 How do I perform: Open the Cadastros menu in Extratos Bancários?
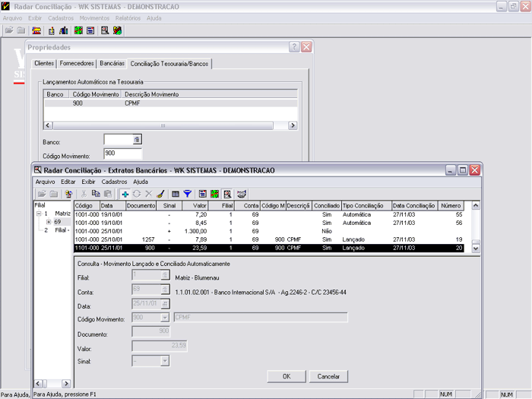tap(114, 182)
